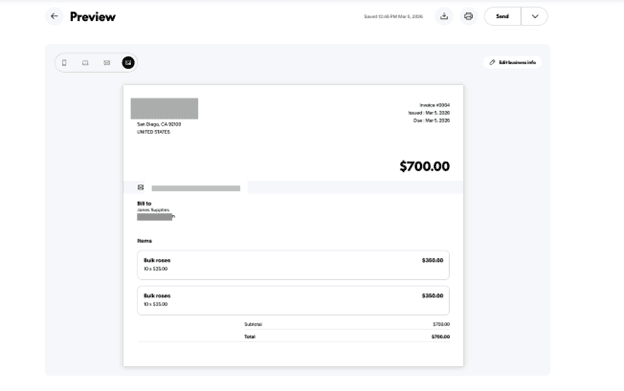Click the first Bulk roses line item
Image resolution: width=624 pixels, height=391 pixels.
click(293, 265)
